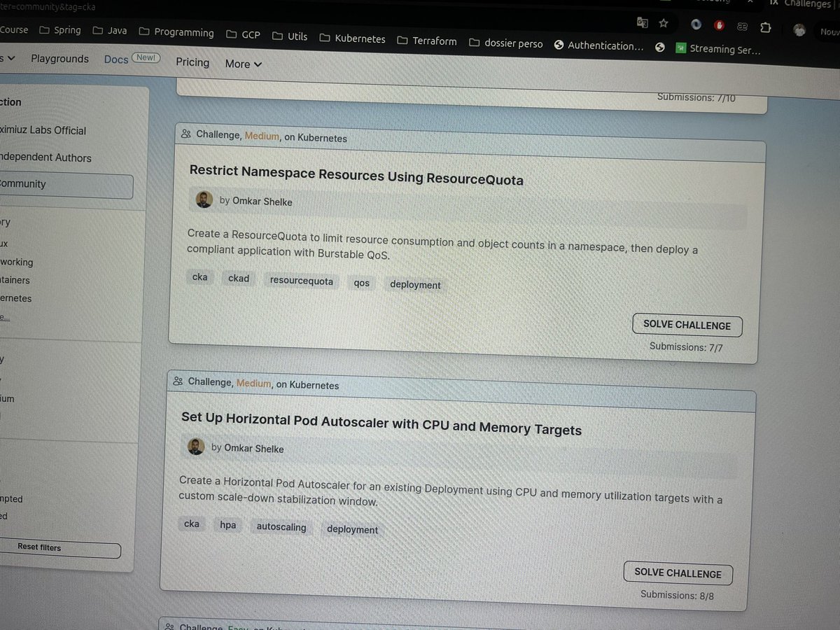This screenshot has height=630, width=840.
Task: Select the Independent Authors filter
Action: point(46,158)
